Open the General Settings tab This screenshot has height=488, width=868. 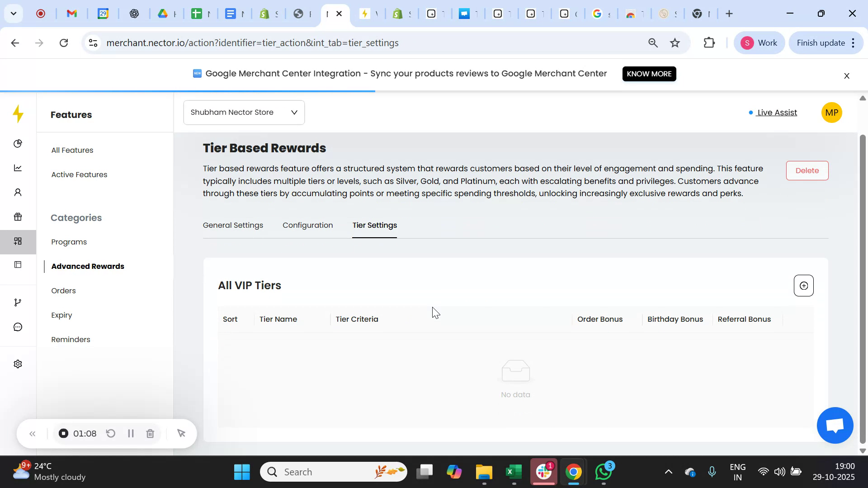[233, 225]
